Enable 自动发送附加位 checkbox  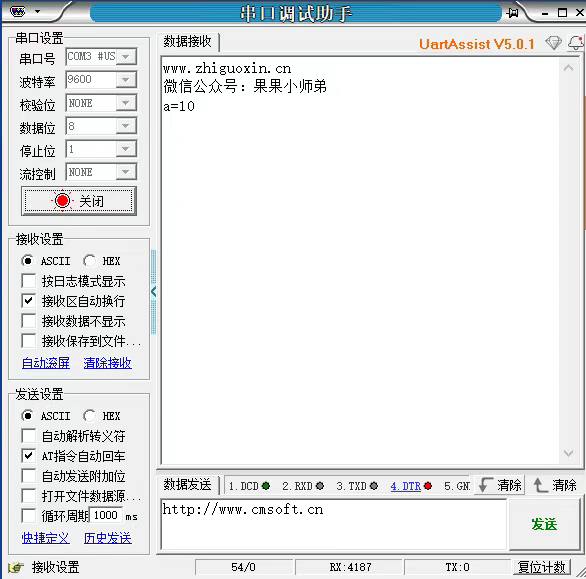[x=29, y=476]
